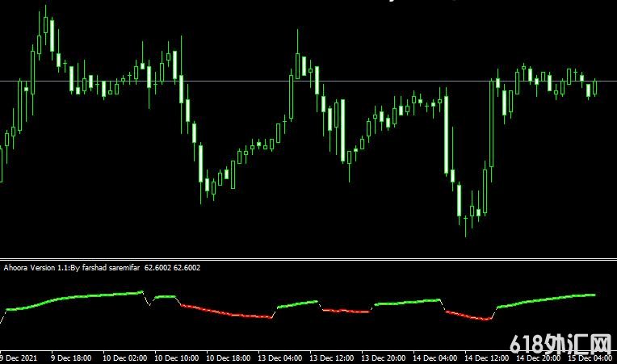Click the first red indicator segment
The height and width of the screenshot is (364, 617).
tap(226, 313)
